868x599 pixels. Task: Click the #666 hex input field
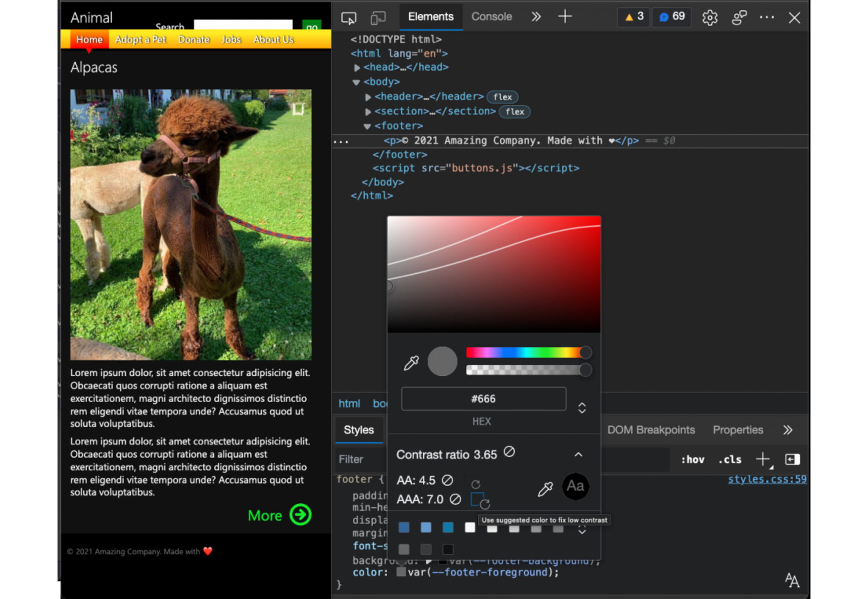[484, 399]
